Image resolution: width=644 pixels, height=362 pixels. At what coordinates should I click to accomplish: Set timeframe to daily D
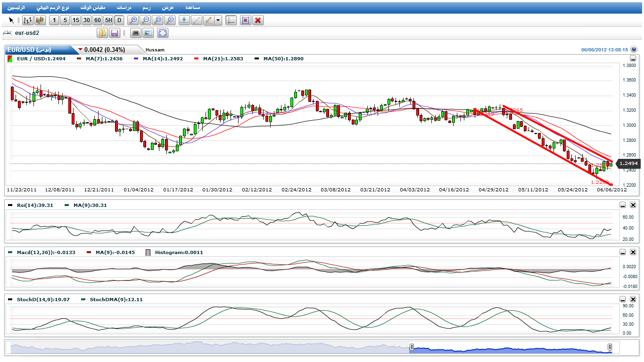click(x=119, y=20)
